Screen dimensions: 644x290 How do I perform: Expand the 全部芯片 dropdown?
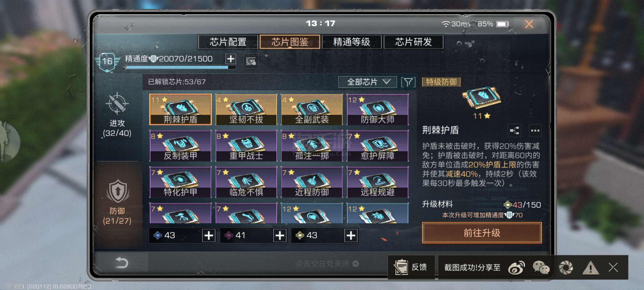tap(367, 82)
